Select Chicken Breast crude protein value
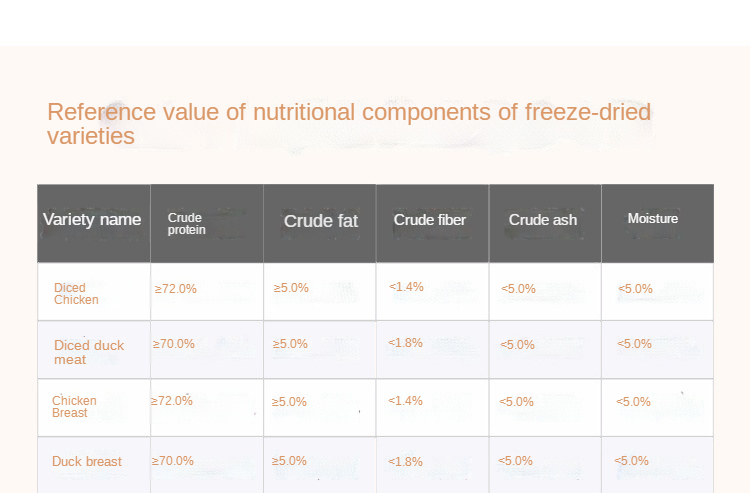 click(172, 401)
